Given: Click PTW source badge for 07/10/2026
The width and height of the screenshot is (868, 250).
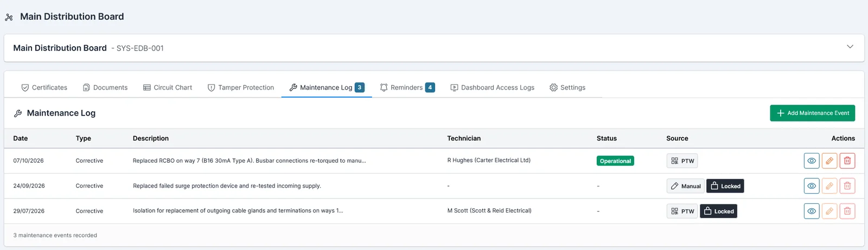Looking at the screenshot, I should point(682,161).
